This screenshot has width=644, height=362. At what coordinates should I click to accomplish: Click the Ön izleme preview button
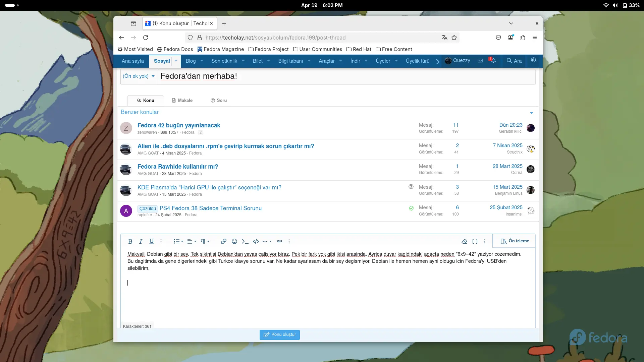[515, 241]
